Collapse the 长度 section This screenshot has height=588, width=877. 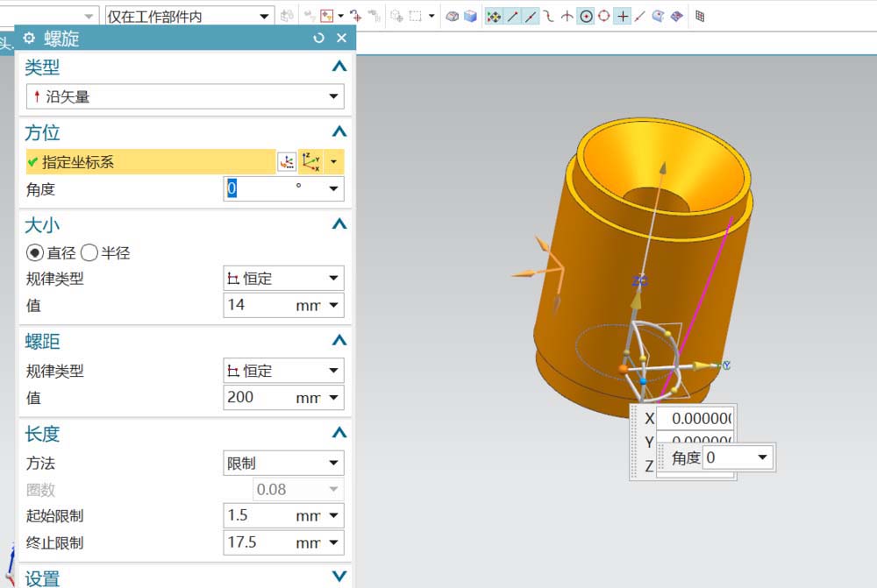[x=339, y=433]
